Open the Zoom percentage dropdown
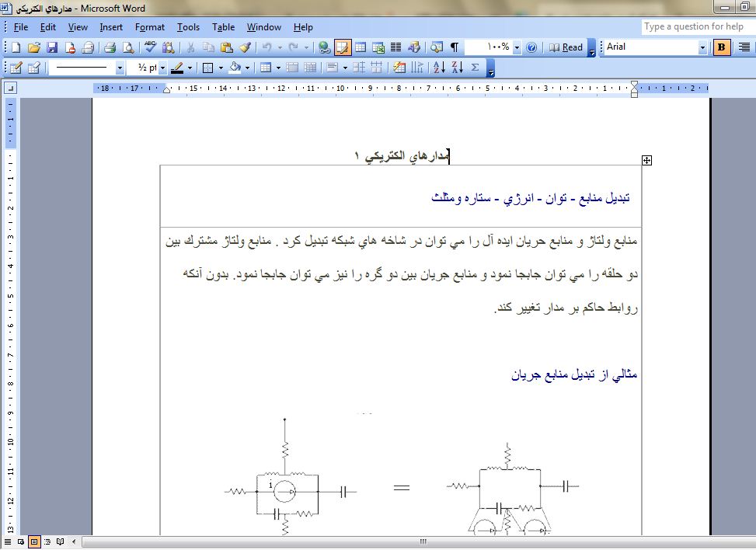The width and height of the screenshot is (756, 550). (517, 47)
